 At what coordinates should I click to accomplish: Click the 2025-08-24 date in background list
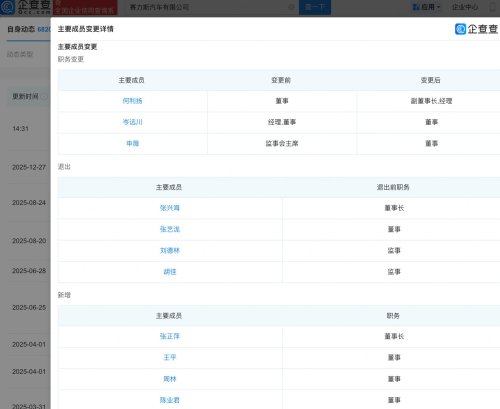tap(29, 203)
